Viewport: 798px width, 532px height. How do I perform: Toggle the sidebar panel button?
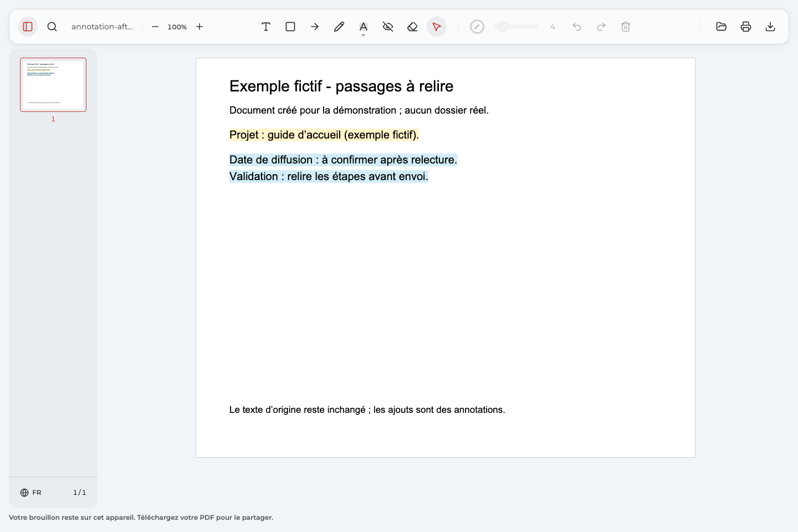point(28,27)
